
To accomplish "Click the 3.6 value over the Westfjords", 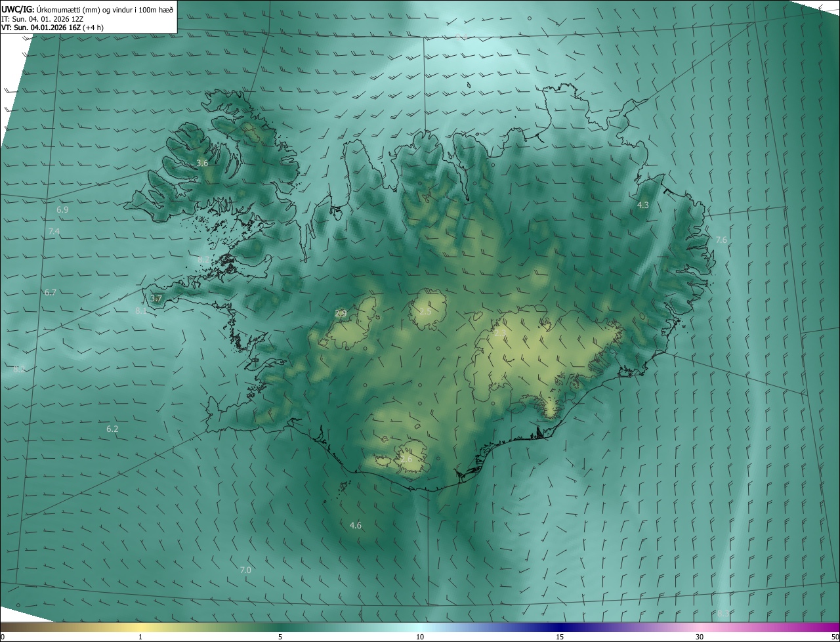I will pos(202,163).
